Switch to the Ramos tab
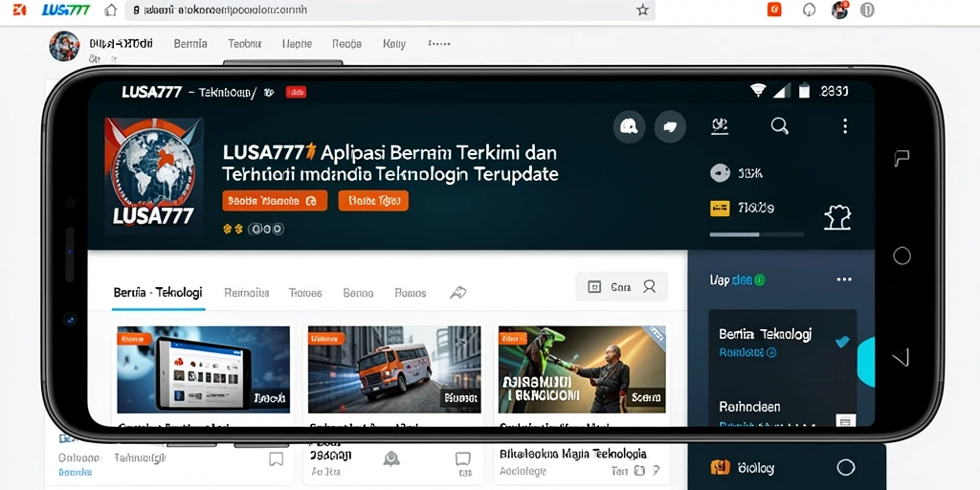Image resolution: width=980 pixels, height=490 pixels. click(410, 293)
